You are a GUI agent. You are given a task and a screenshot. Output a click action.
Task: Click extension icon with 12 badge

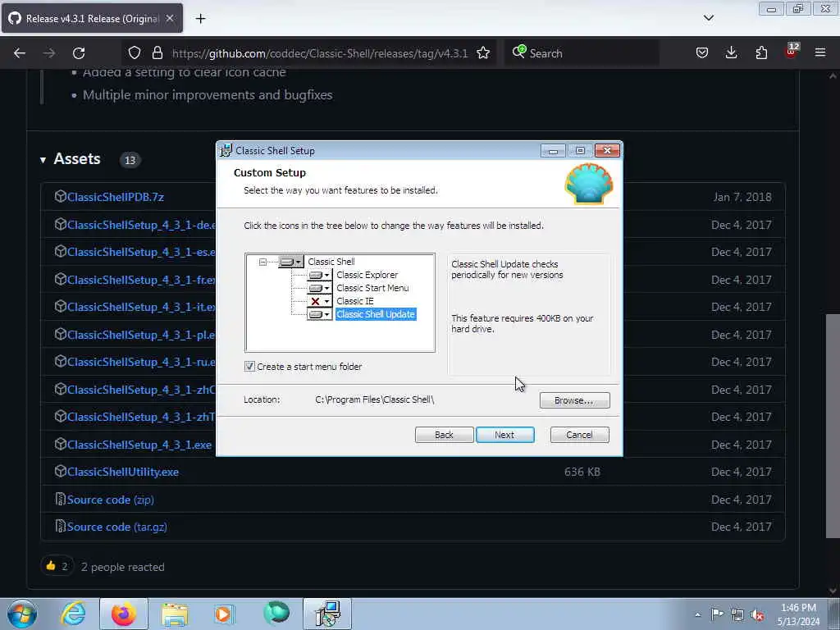pyautogui.click(x=792, y=52)
